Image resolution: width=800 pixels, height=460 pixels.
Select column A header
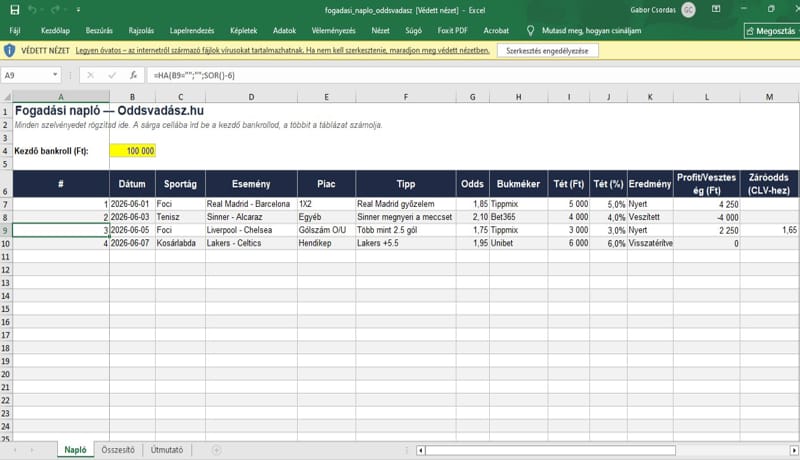coord(61,97)
